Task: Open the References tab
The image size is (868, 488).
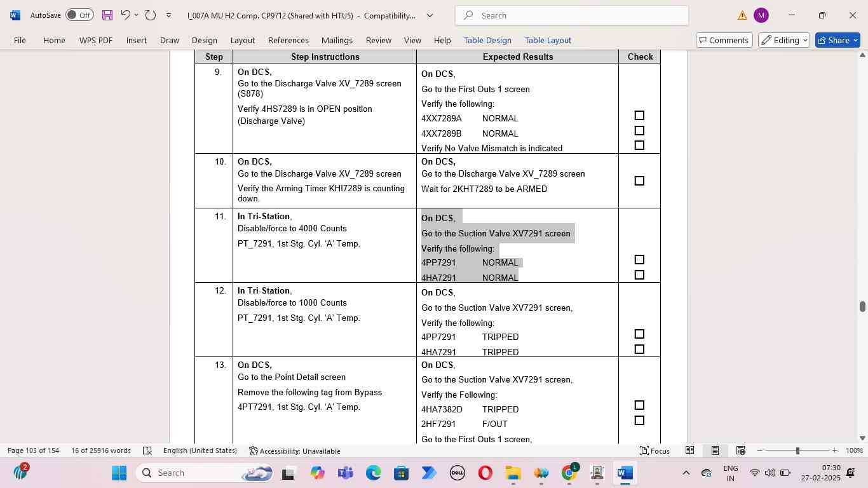Action: tap(288, 40)
